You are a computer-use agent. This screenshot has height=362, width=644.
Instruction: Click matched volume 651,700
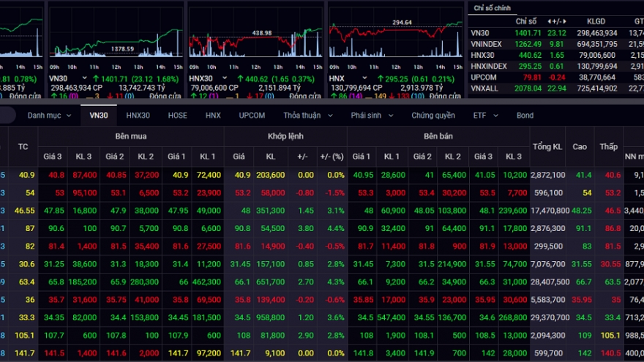point(270,282)
